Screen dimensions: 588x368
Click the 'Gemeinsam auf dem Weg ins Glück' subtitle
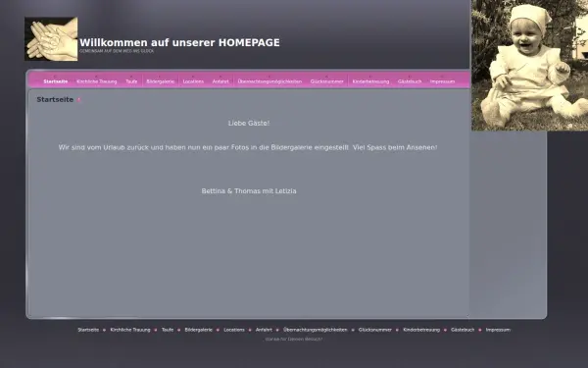click(x=117, y=51)
